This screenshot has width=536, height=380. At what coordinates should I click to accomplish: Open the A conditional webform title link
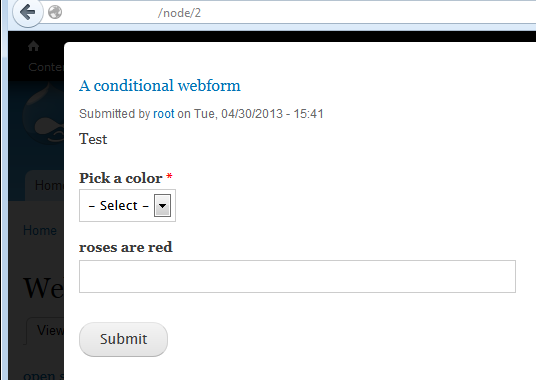(160, 86)
